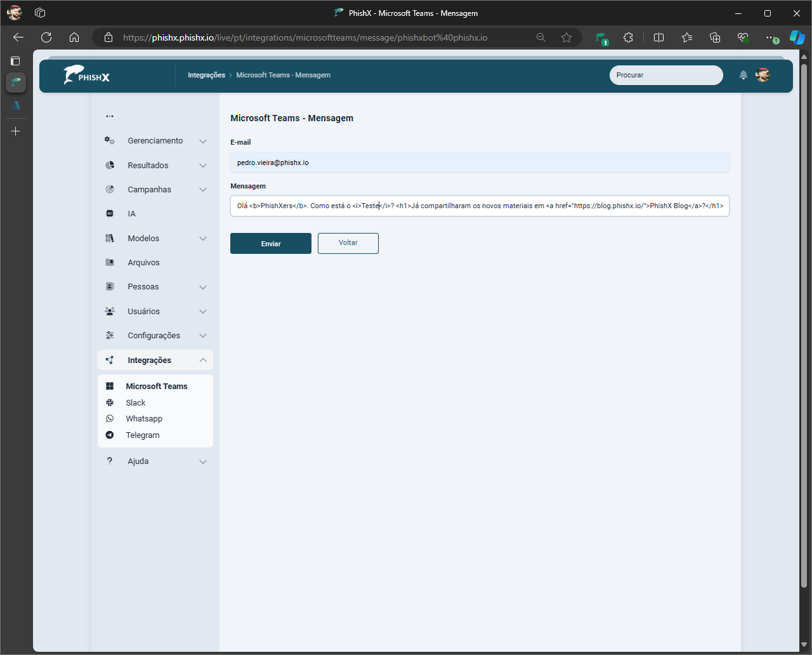Open the Slack integration item
This screenshot has width=812, height=655.
click(136, 402)
